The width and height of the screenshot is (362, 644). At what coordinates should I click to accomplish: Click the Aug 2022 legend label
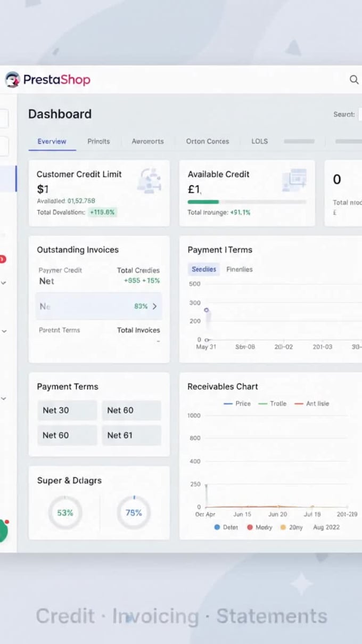[x=326, y=527]
